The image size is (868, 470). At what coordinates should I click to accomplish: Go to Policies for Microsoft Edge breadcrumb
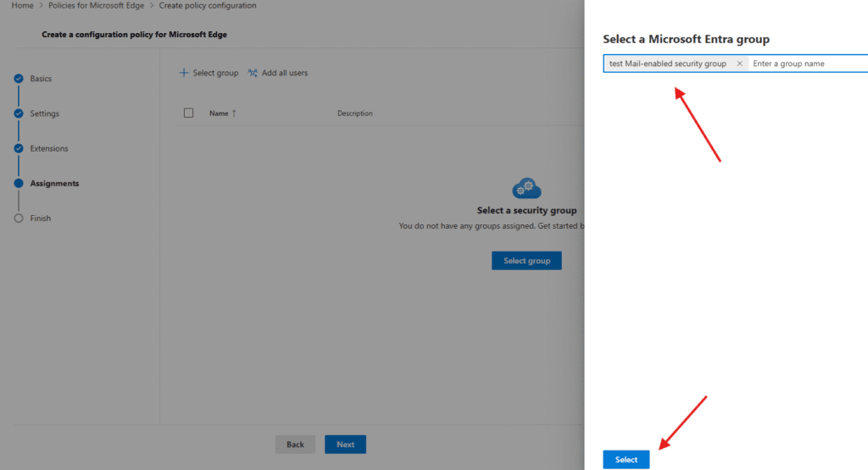[96, 6]
